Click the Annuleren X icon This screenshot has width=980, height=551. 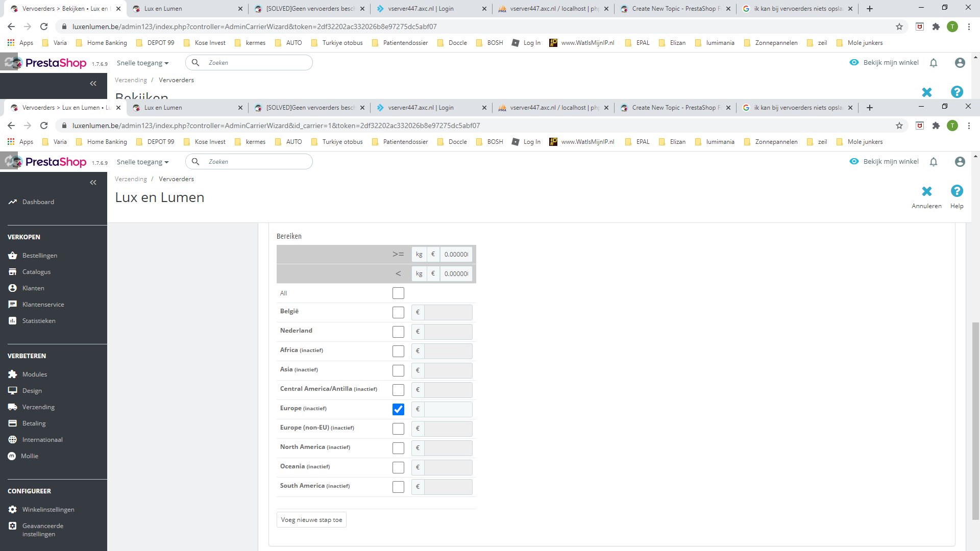pos(926,191)
